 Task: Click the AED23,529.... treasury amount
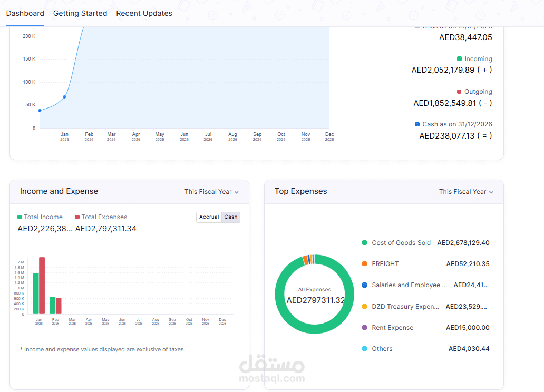click(467, 306)
